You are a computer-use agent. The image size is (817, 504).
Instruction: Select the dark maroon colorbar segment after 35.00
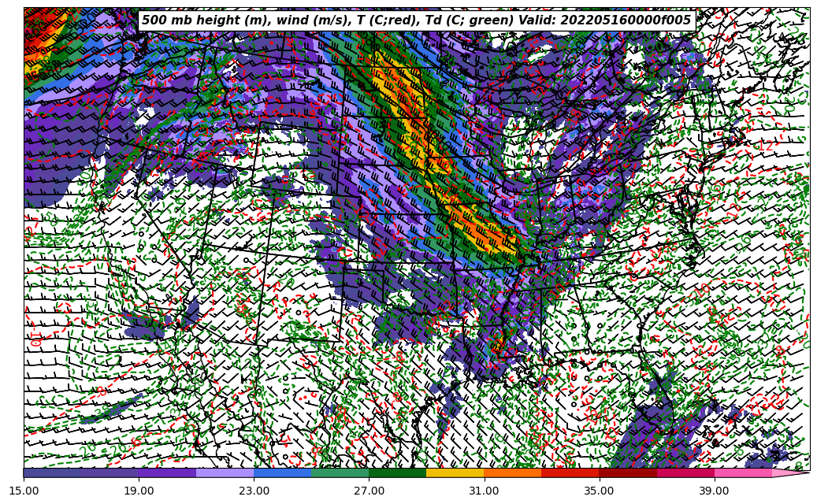pyautogui.click(x=628, y=472)
